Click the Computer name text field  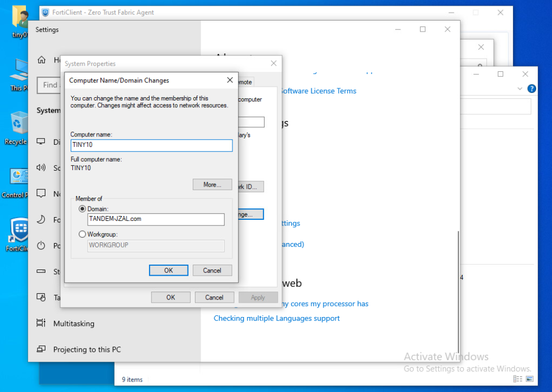152,145
